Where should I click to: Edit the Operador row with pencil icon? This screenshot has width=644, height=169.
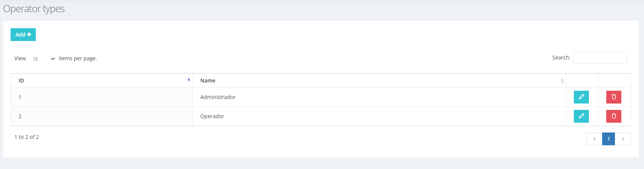click(581, 116)
